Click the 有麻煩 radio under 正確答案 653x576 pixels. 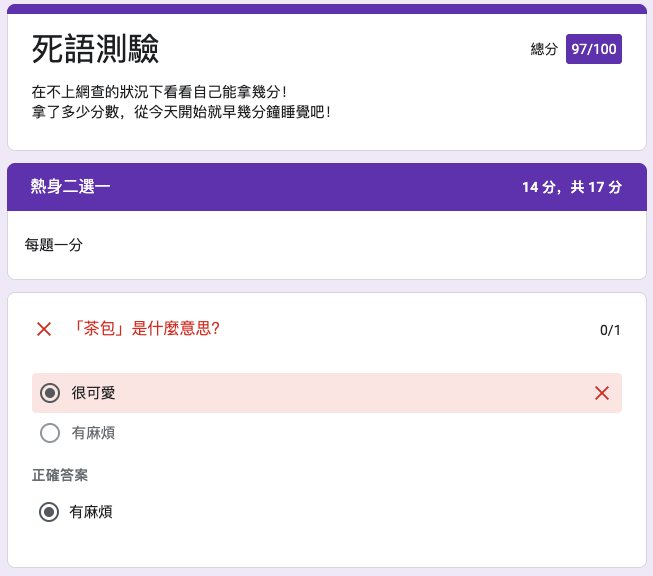pos(48,512)
